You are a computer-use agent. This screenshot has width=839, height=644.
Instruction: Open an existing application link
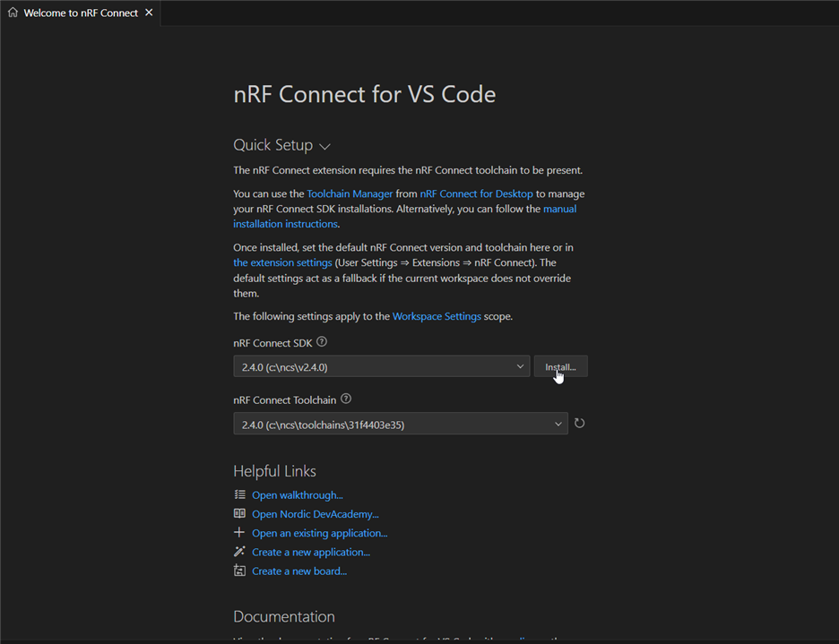(319, 533)
